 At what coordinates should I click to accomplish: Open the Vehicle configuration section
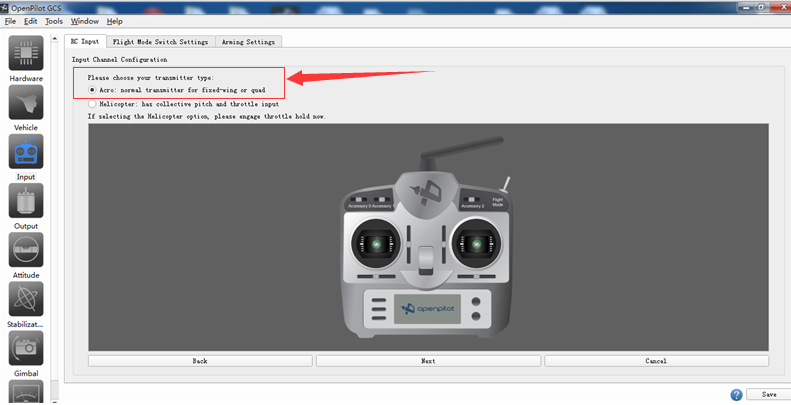pyautogui.click(x=26, y=102)
